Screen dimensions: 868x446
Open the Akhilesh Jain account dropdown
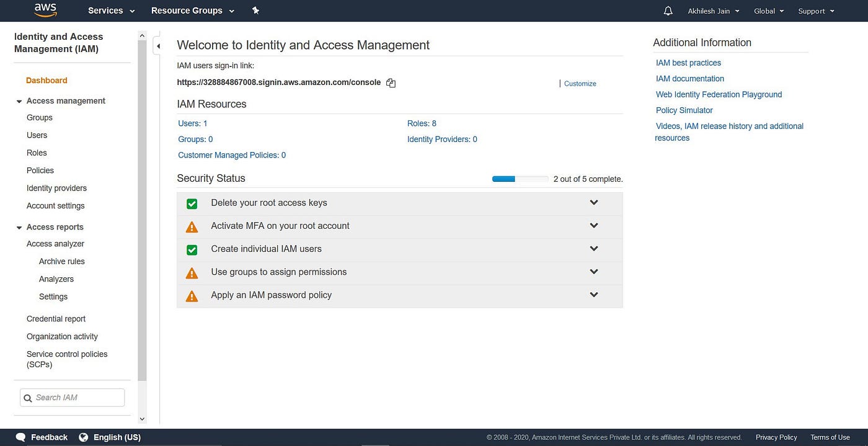[x=713, y=11]
